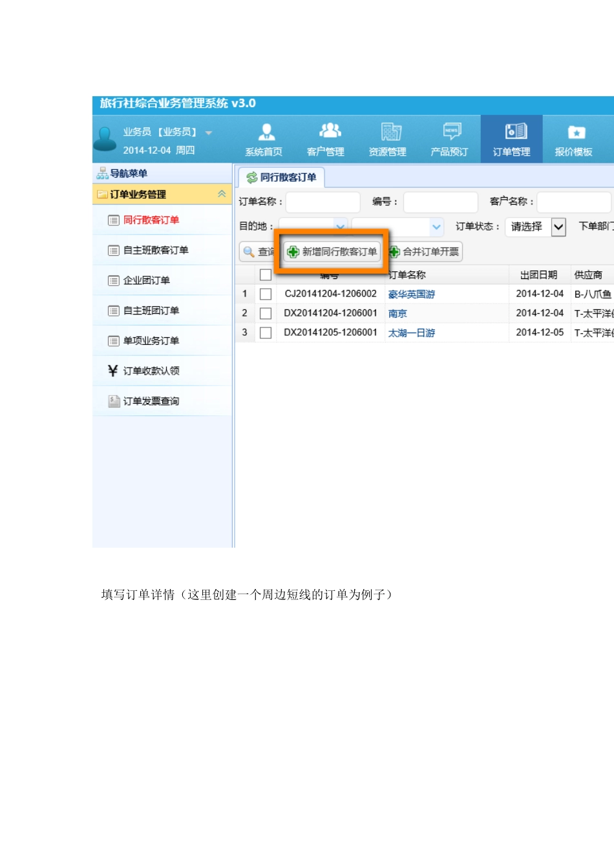
Task: Click list icon beside 企业团订单
Action: pos(114,281)
